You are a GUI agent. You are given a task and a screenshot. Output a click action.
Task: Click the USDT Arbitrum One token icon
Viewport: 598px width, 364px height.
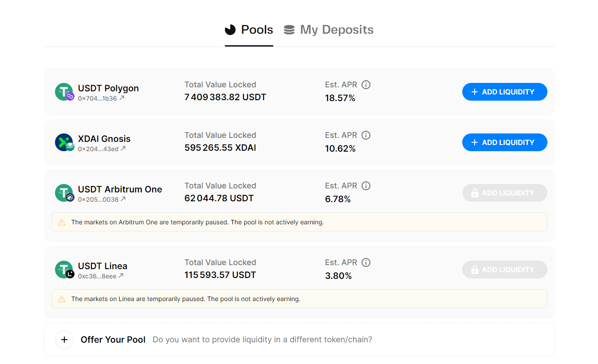[x=64, y=193]
